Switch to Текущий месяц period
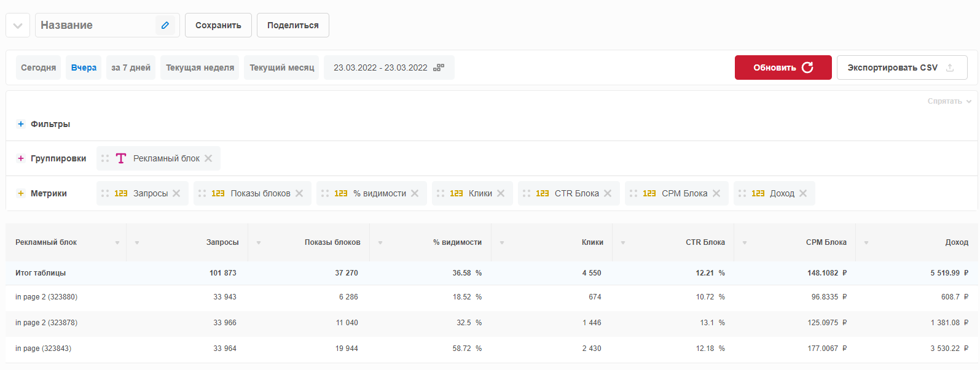980x370 pixels. pyautogui.click(x=281, y=67)
